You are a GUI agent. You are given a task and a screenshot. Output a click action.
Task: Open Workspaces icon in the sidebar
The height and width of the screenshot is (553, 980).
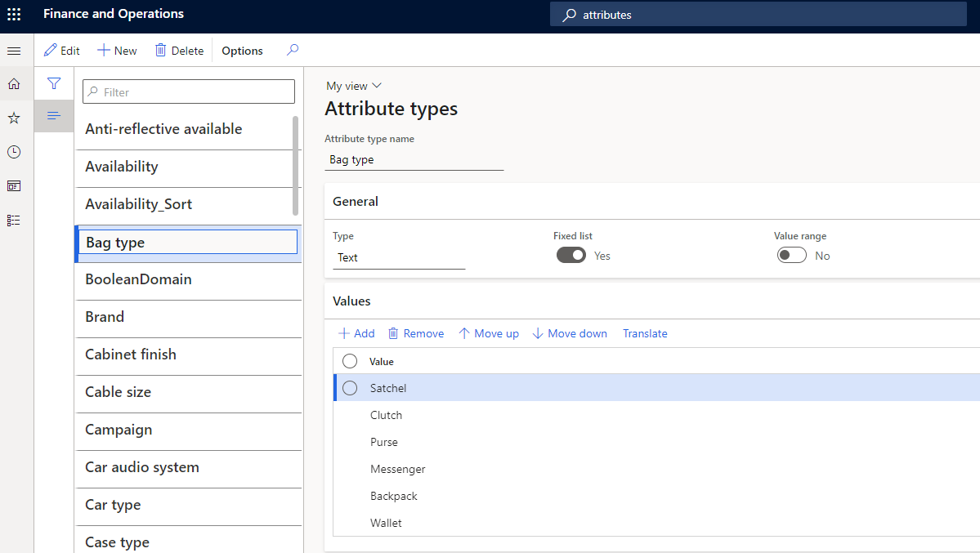[x=13, y=185]
